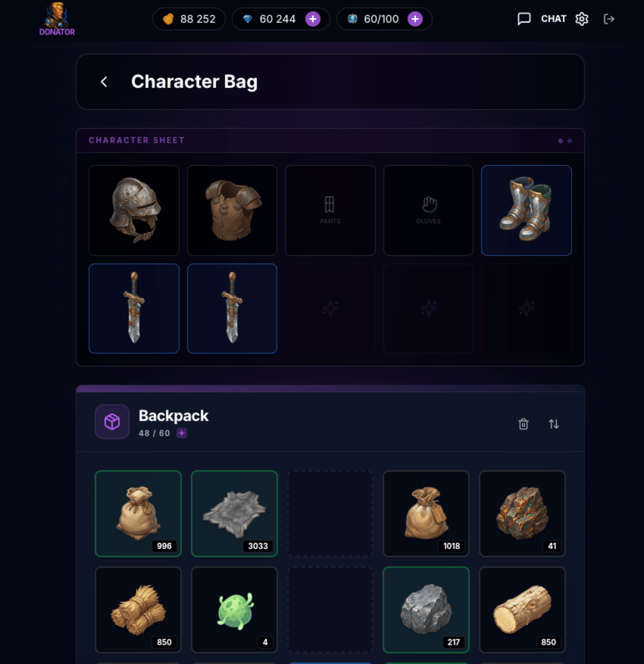Select the first equipped sword slot
The image size is (644, 664).
pos(134,308)
